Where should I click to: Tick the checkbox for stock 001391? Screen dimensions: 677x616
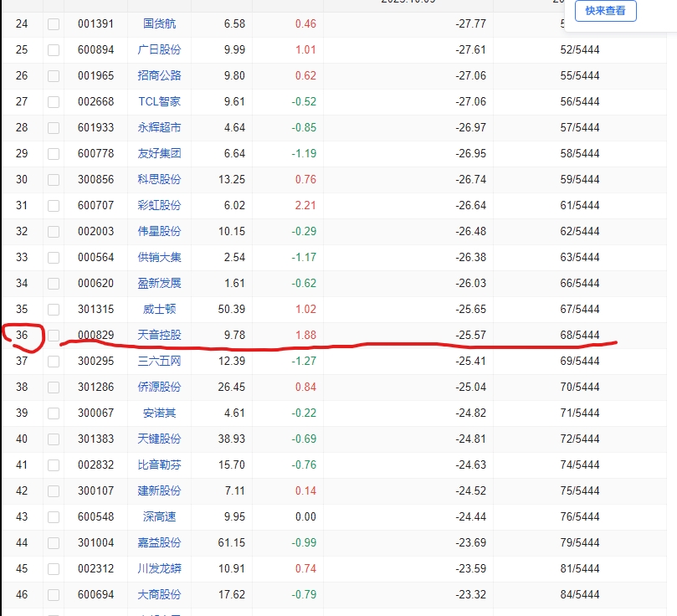click(54, 24)
